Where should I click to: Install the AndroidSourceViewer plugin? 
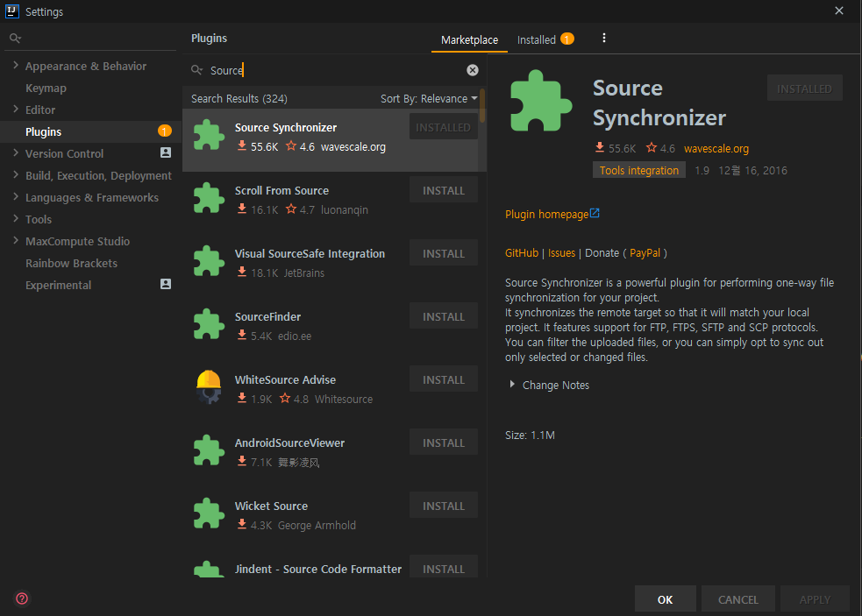[444, 443]
